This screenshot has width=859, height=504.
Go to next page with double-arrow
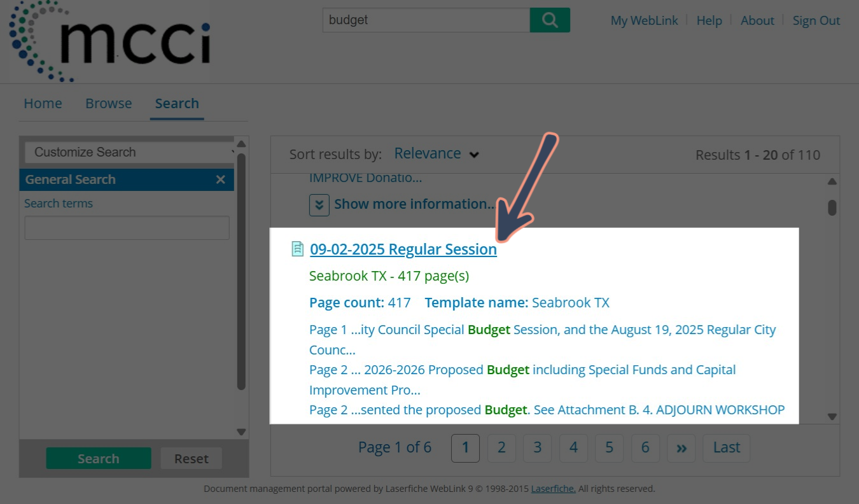[681, 448]
